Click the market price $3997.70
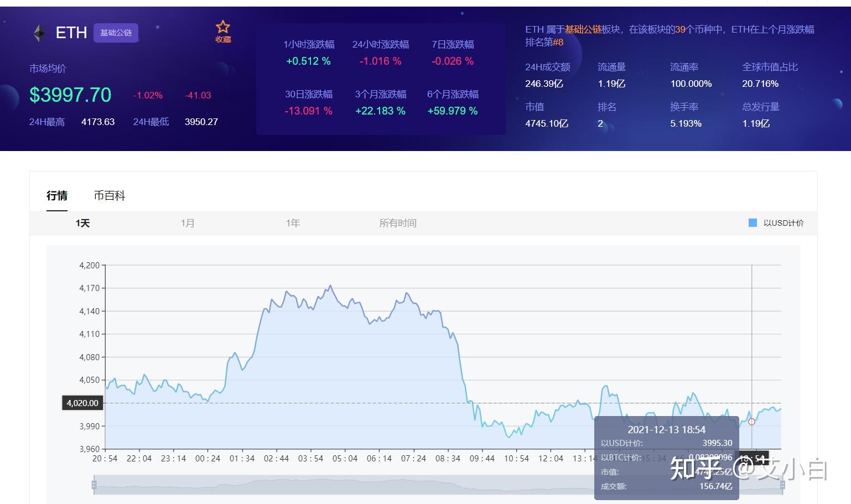This screenshot has height=504, width=851. pos(70,95)
